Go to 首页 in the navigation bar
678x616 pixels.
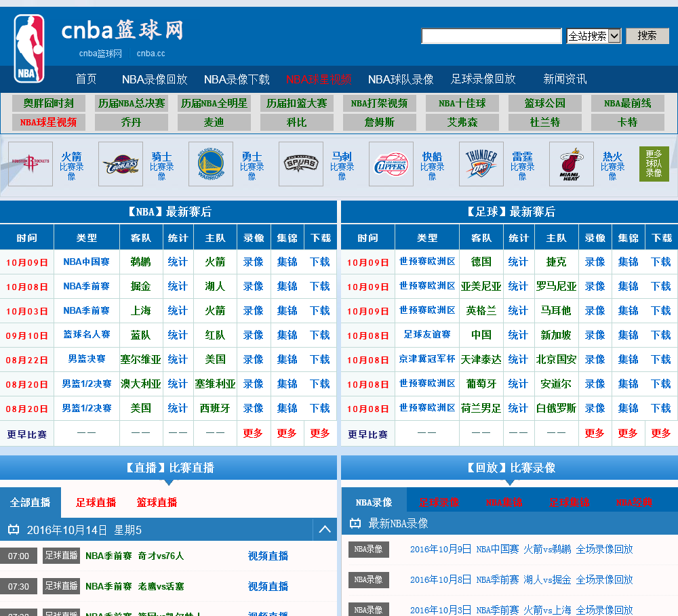(x=86, y=79)
